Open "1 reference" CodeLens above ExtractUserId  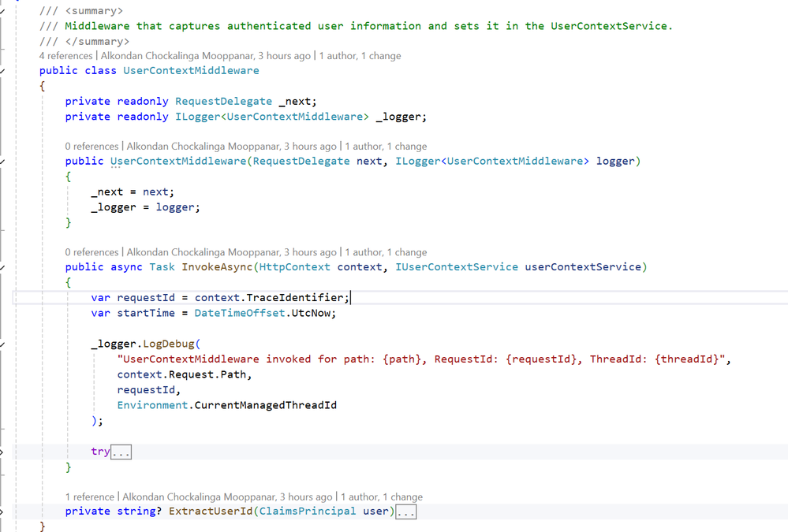(x=90, y=497)
